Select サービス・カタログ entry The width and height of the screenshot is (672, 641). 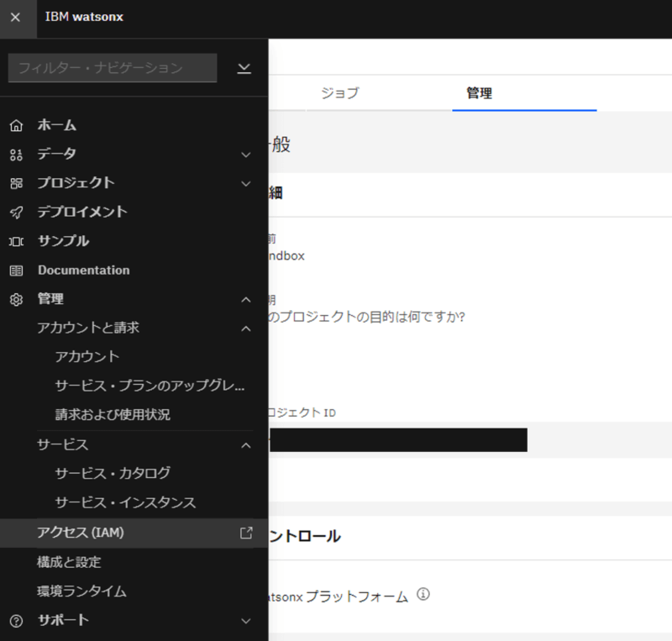pos(113,473)
